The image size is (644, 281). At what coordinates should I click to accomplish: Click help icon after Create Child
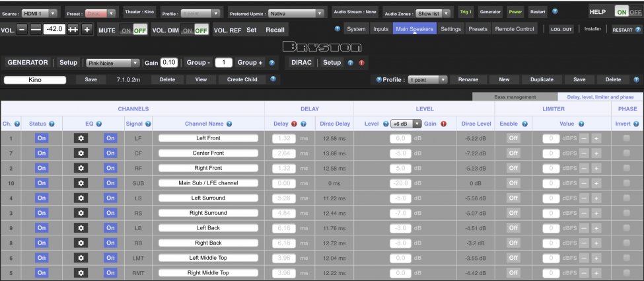pos(273,79)
